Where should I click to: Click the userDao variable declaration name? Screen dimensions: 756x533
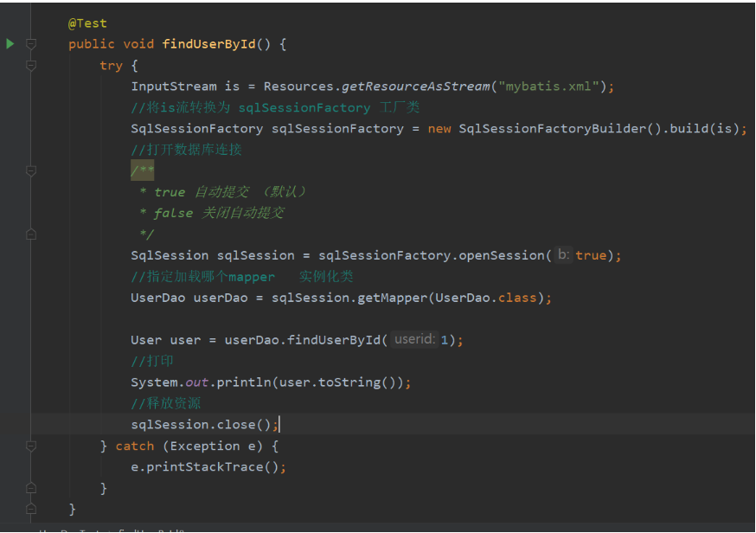(221, 298)
